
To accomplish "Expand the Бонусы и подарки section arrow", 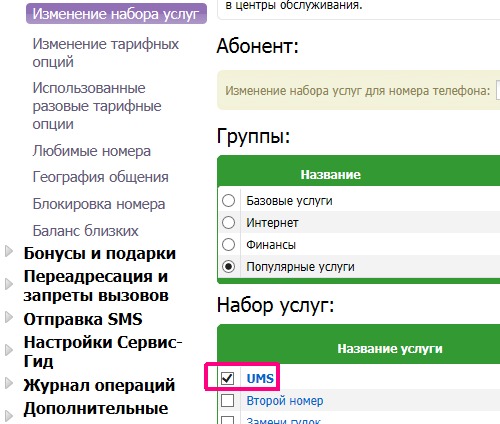I will tap(9, 252).
